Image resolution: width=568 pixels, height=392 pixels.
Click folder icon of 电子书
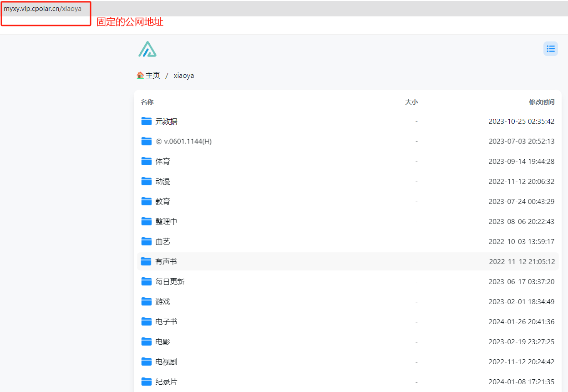(147, 321)
